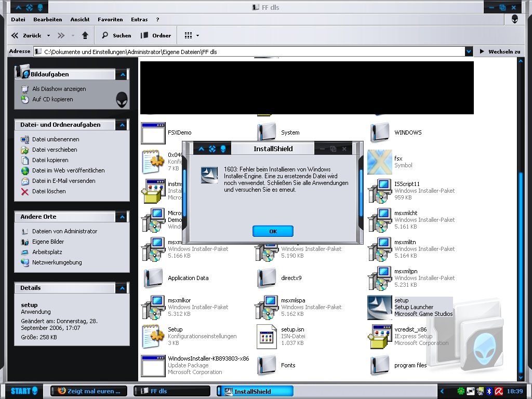The image size is (532, 399).
Task: Select the msxmlspa installer package icon
Action: tap(267, 308)
